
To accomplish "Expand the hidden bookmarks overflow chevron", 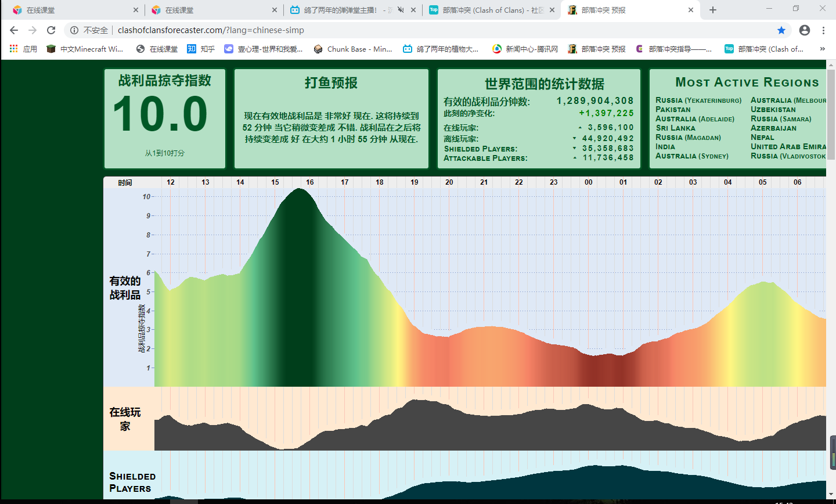I will point(822,49).
